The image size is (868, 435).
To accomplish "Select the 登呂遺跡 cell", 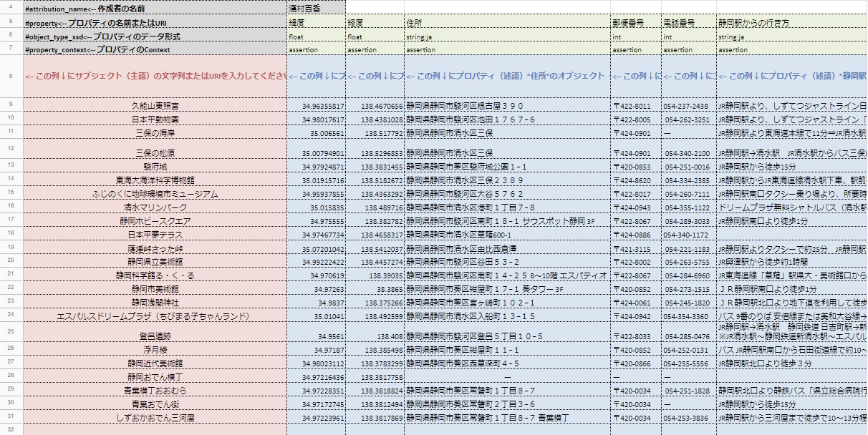I will [x=155, y=333].
